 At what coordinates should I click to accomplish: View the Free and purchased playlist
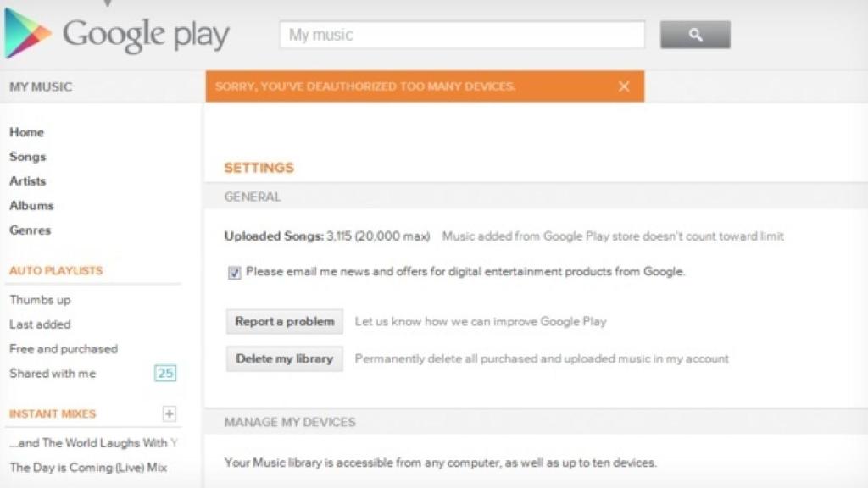(x=63, y=349)
